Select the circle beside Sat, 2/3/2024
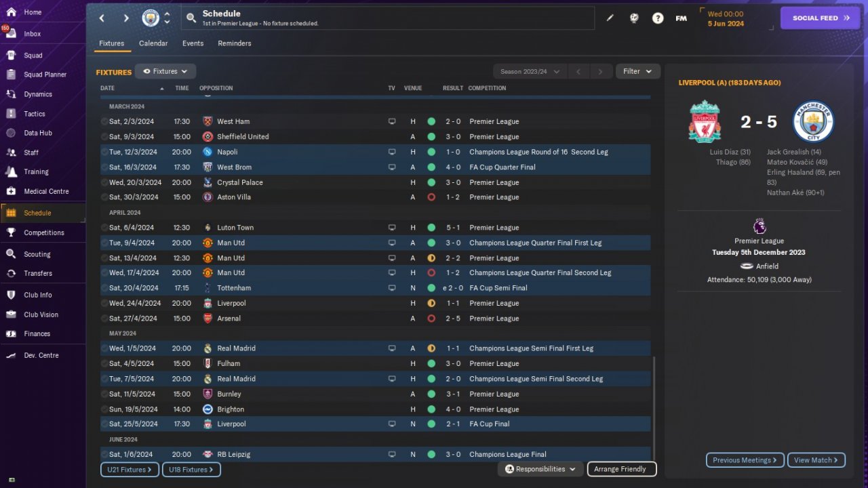The image size is (868, 488). point(104,121)
